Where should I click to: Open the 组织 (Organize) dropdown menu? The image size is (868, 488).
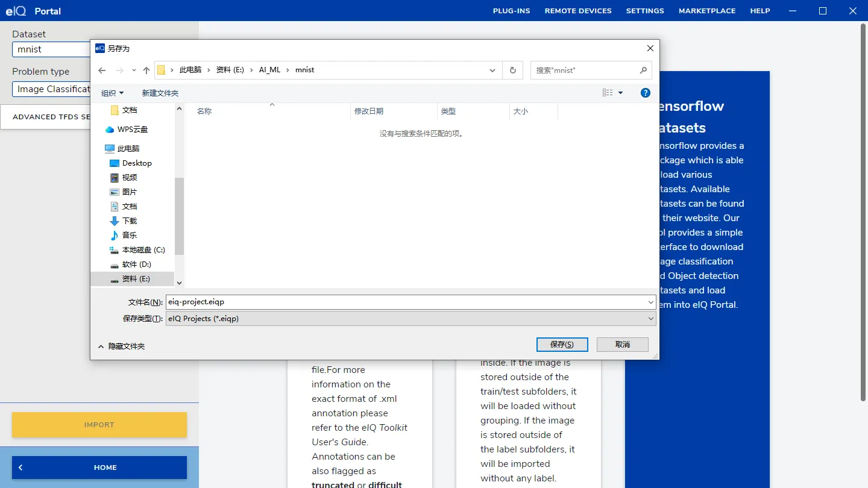tap(112, 93)
